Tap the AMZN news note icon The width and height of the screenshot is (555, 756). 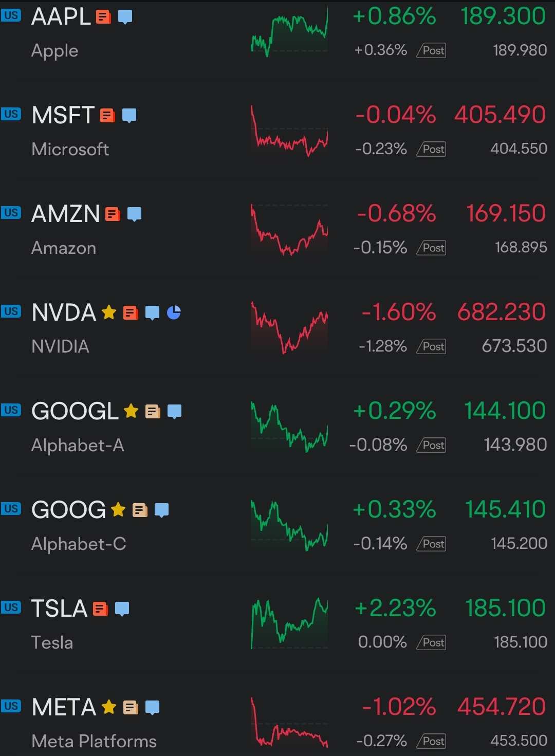point(113,214)
